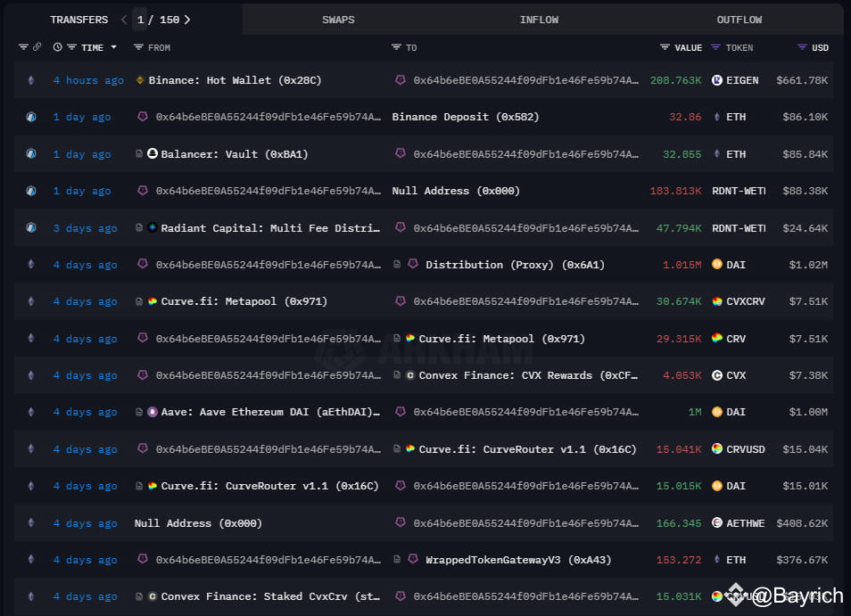The image size is (851, 616).
Task: Click the $661.78K USD amount
Action: coord(802,80)
